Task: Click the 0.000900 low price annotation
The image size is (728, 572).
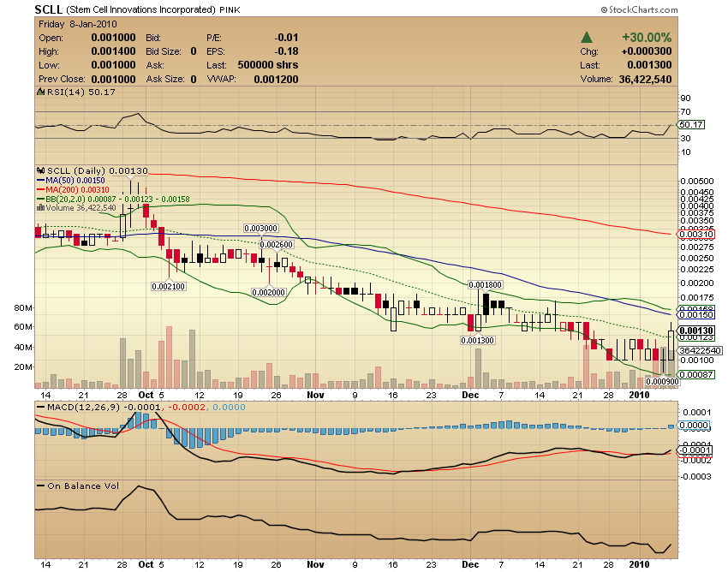Action: click(x=663, y=382)
